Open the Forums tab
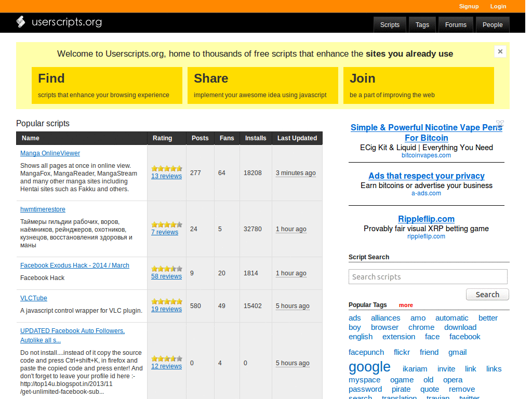532x399 pixels. pos(456,25)
